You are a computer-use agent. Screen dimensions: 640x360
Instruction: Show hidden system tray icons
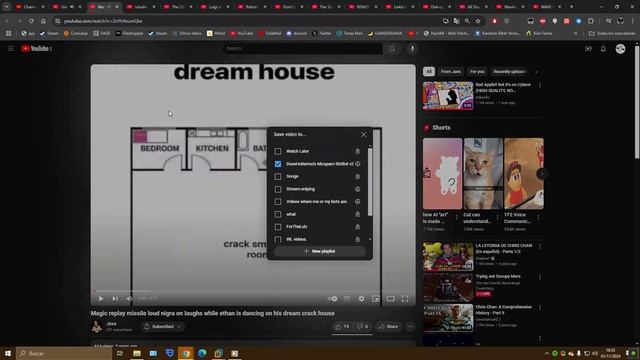[x=547, y=353]
